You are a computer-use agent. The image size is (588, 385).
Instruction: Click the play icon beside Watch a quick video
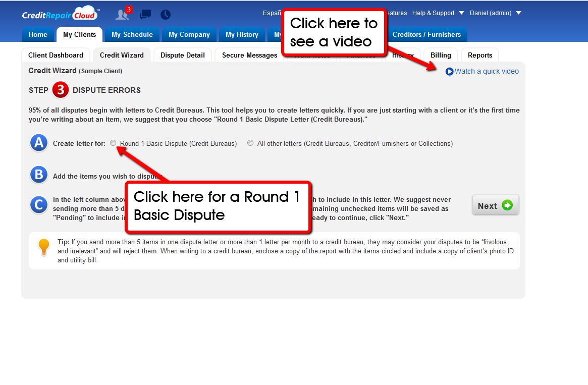449,71
